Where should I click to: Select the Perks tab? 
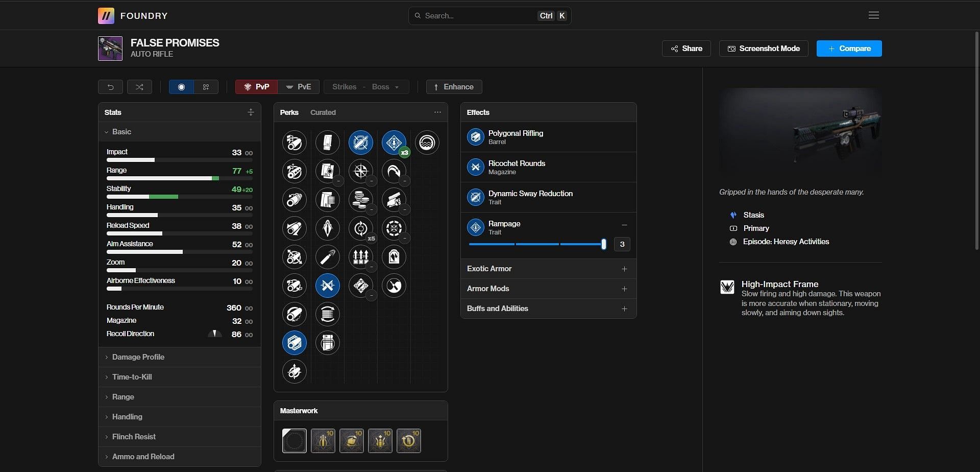point(289,112)
